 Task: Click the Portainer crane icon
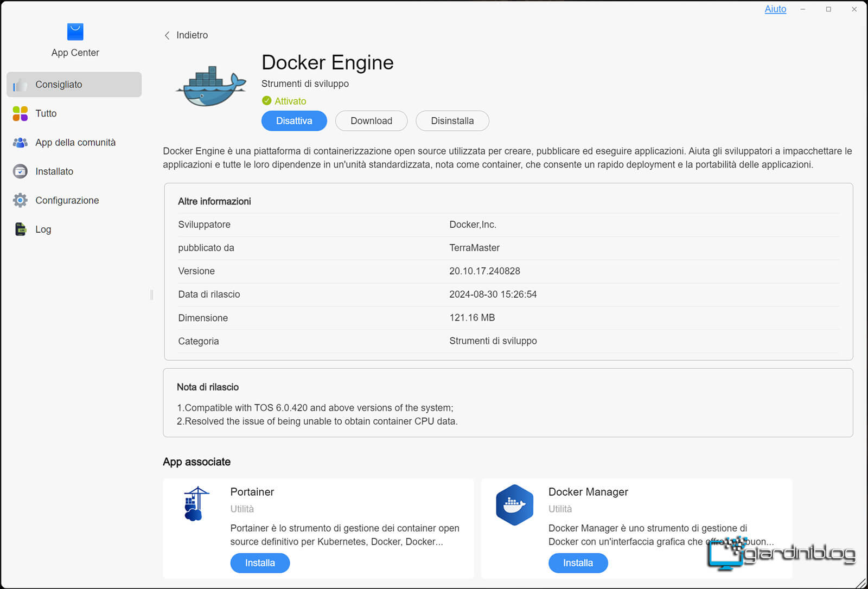195,504
